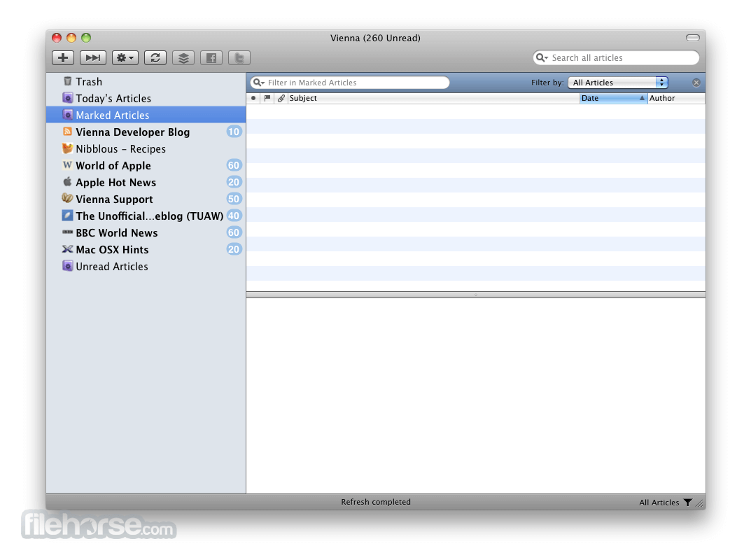Sort articles by Date column

click(x=614, y=98)
